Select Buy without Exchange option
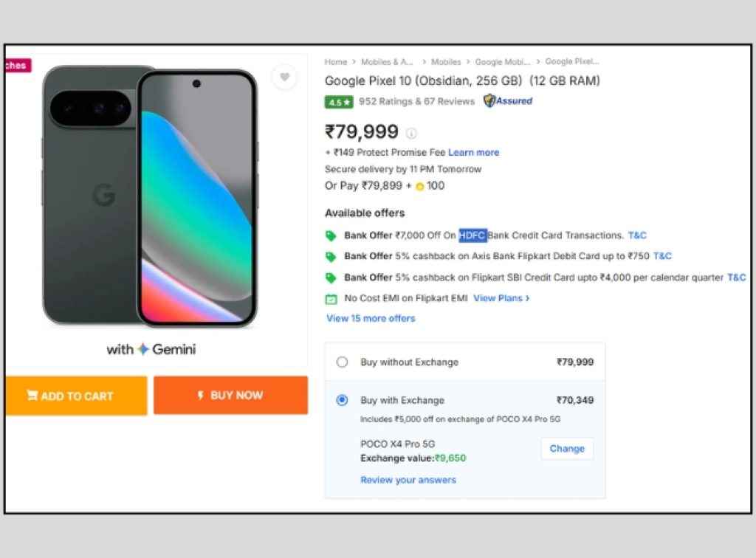The height and width of the screenshot is (558, 756). pyautogui.click(x=342, y=362)
